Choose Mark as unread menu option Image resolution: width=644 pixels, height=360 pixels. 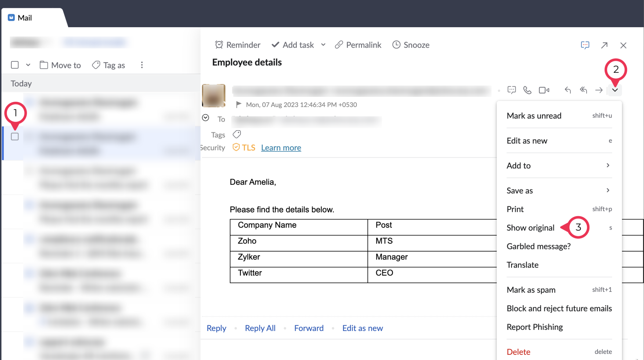point(534,116)
